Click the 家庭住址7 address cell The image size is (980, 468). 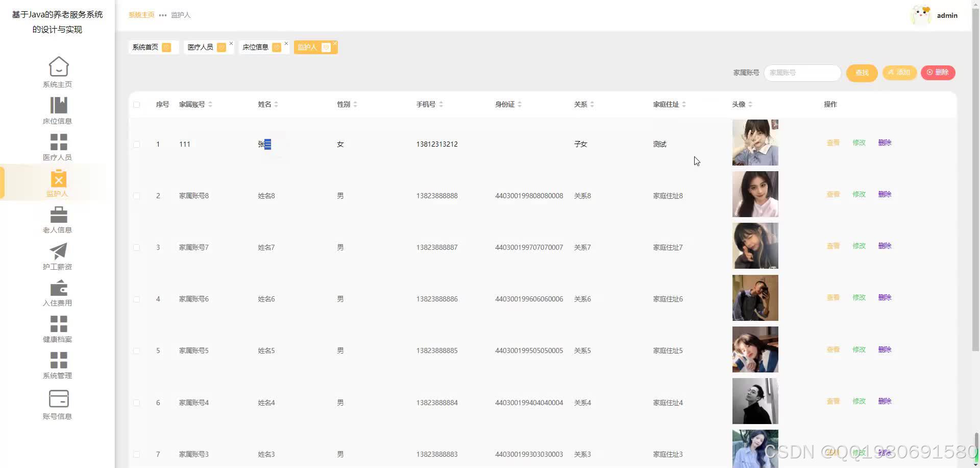(x=668, y=248)
